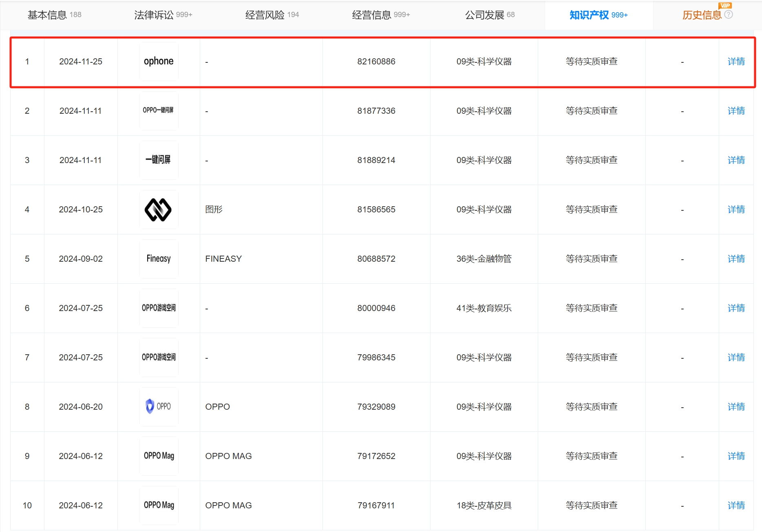Image resolution: width=762 pixels, height=532 pixels.
Task: Select registration number 81586565
Action: tap(376, 210)
